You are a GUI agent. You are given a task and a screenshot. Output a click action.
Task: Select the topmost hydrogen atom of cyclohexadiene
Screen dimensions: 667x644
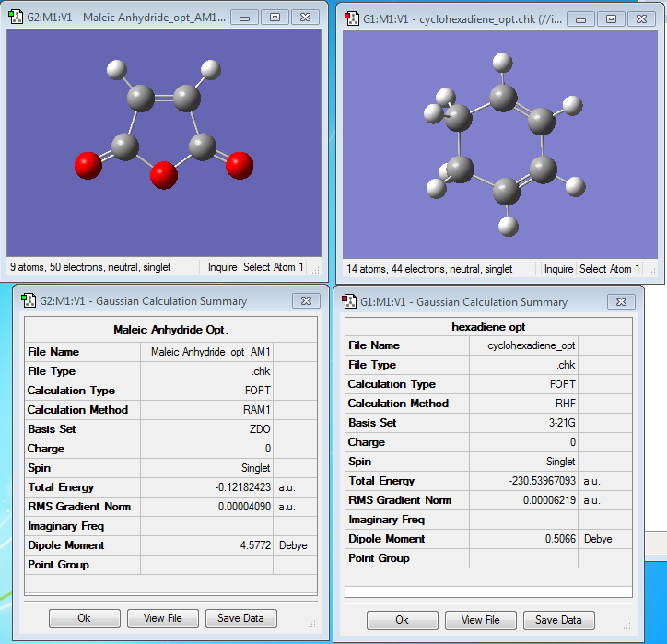(x=502, y=63)
